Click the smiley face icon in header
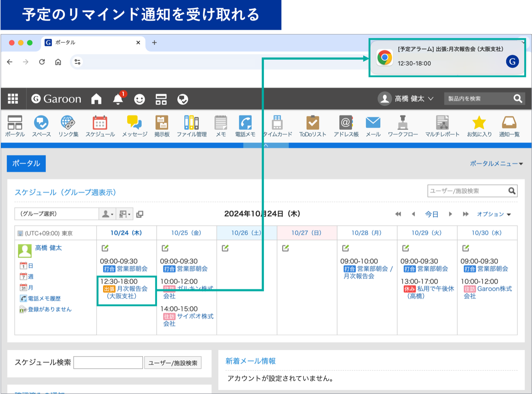The width and height of the screenshot is (532, 394). 140,99
